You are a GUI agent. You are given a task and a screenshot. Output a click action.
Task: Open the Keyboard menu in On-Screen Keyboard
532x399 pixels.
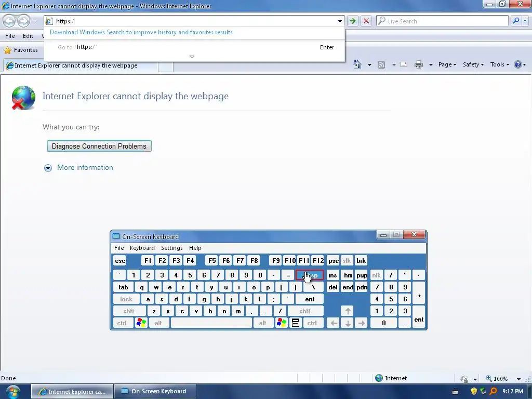142,248
